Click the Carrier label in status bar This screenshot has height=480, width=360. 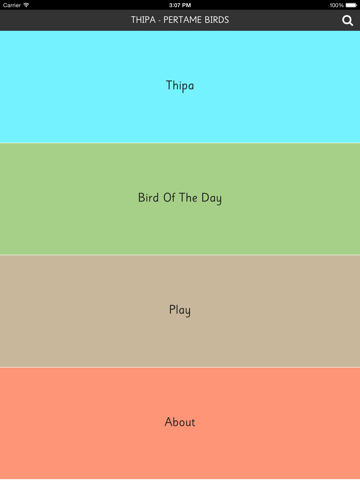(12, 5)
